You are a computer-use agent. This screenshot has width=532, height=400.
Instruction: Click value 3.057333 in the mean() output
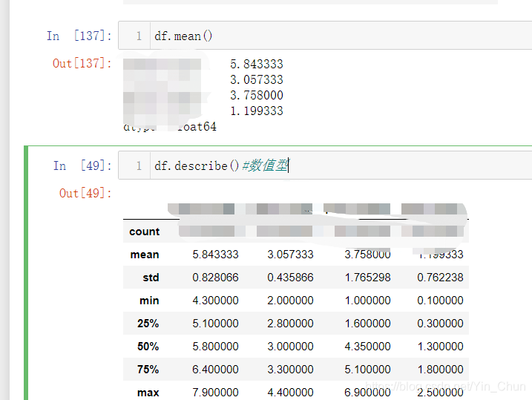pyautogui.click(x=257, y=79)
